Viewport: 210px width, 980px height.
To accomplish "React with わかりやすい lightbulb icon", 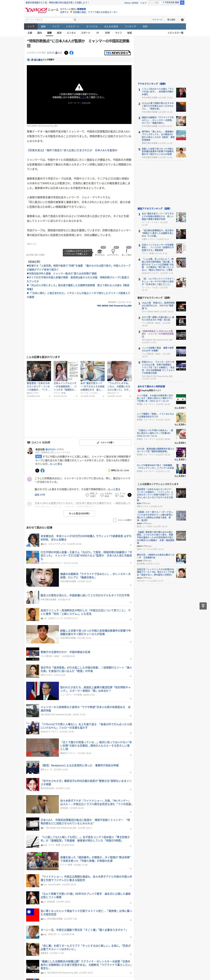I will click(x=113, y=251).
